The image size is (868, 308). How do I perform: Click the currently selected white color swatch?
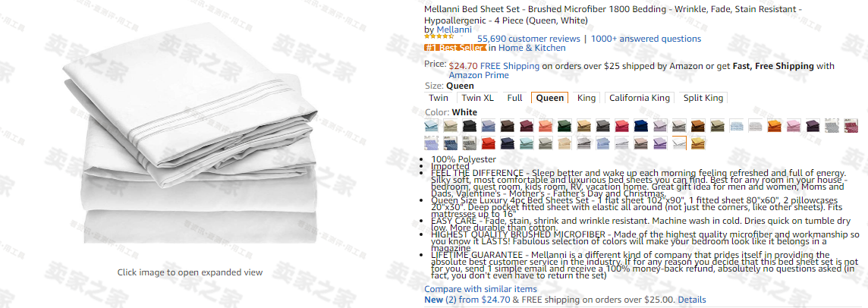pos(679,143)
